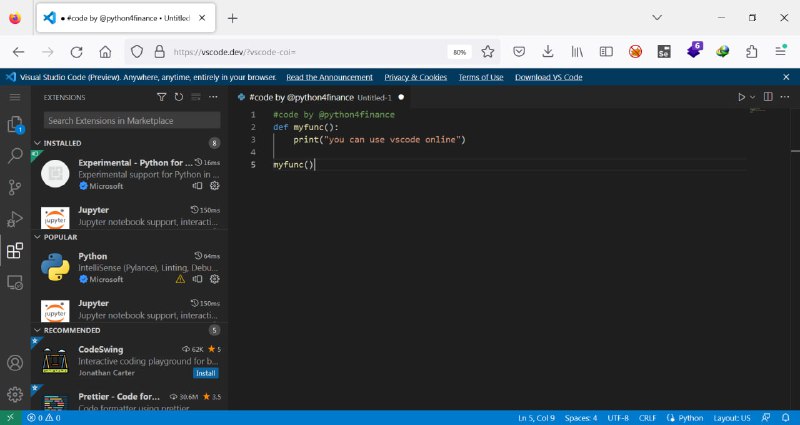The image size is (800, 425).
Task: Open editor more actions ellipsis
Action: pyautogui.click(x=785, y=97)
